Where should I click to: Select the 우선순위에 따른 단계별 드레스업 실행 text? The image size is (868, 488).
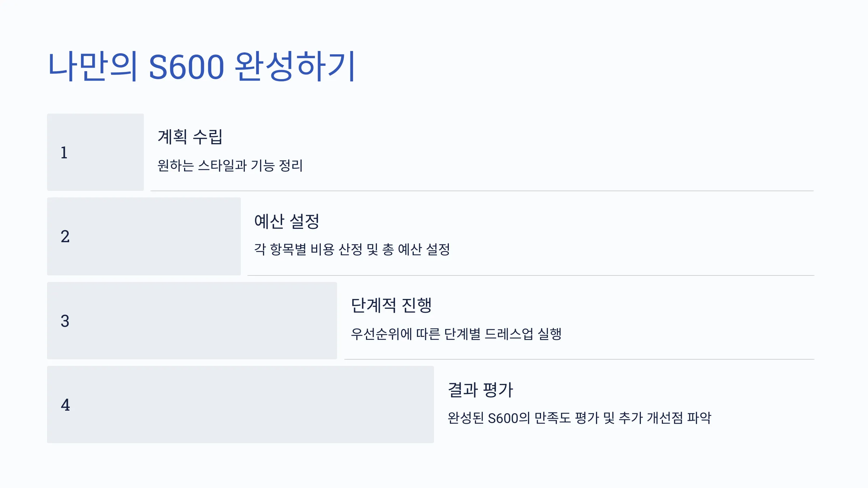pos(456,334)
